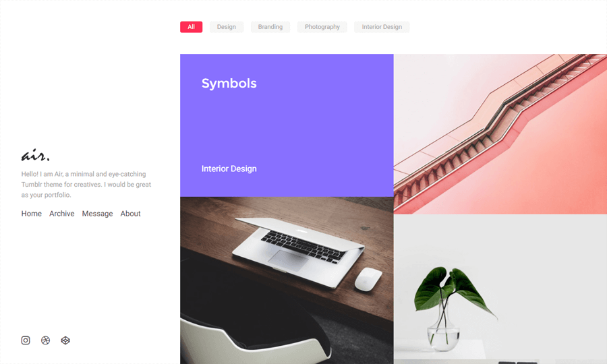Filter posts by Interior Design

[382, 27]
